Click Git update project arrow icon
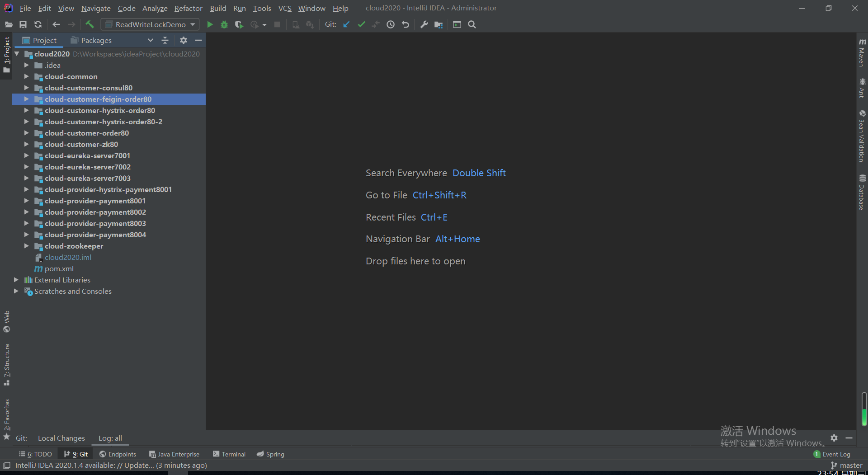 [346, 24]
